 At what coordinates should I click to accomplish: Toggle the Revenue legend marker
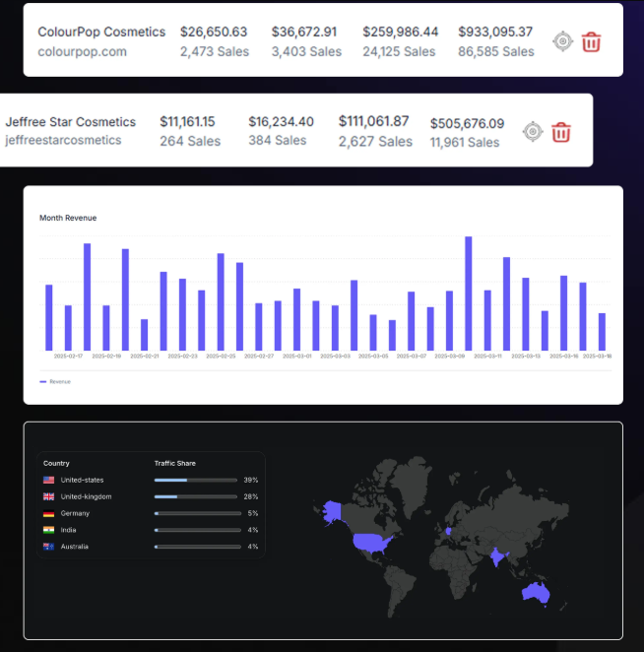[42, 382]
